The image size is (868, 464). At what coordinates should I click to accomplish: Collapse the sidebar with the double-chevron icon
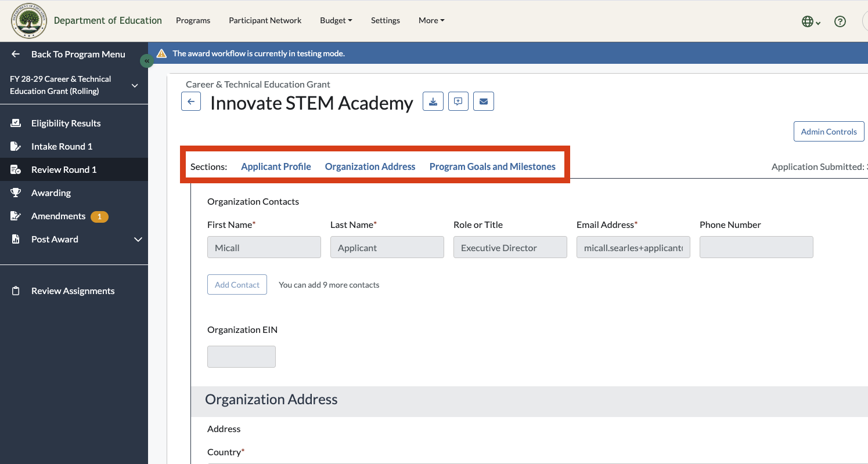(x=147, y=61)
